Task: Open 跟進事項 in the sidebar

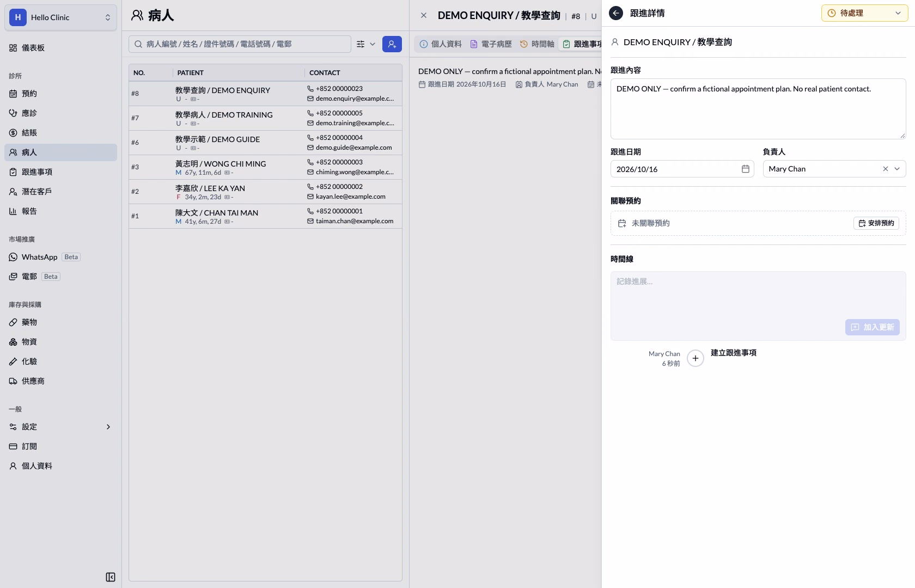Action: [60, 172]
